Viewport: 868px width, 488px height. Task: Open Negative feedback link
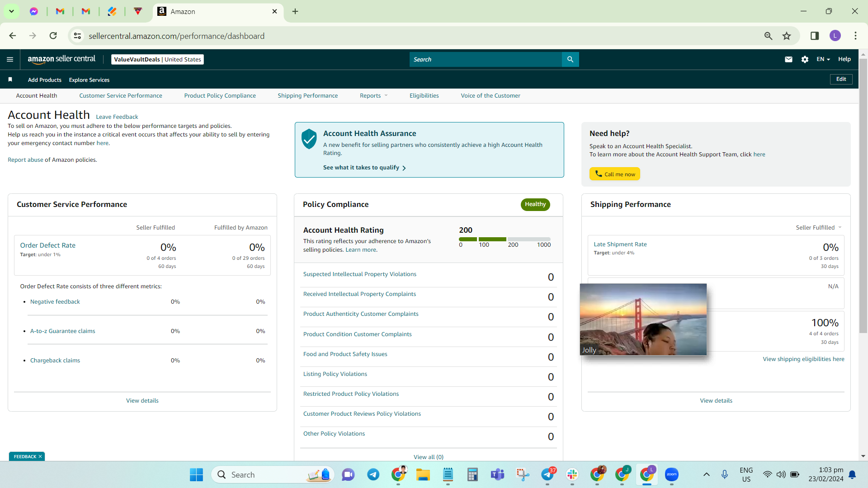(55, 301)
